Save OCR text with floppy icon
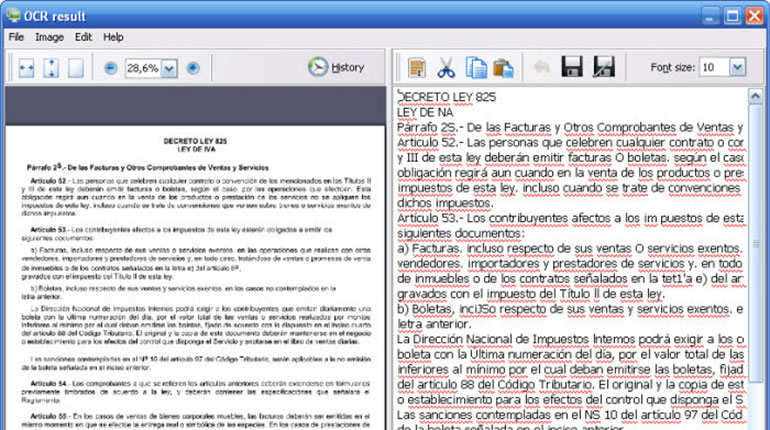This screenshot has width=770, height=430. pos(572,67)
